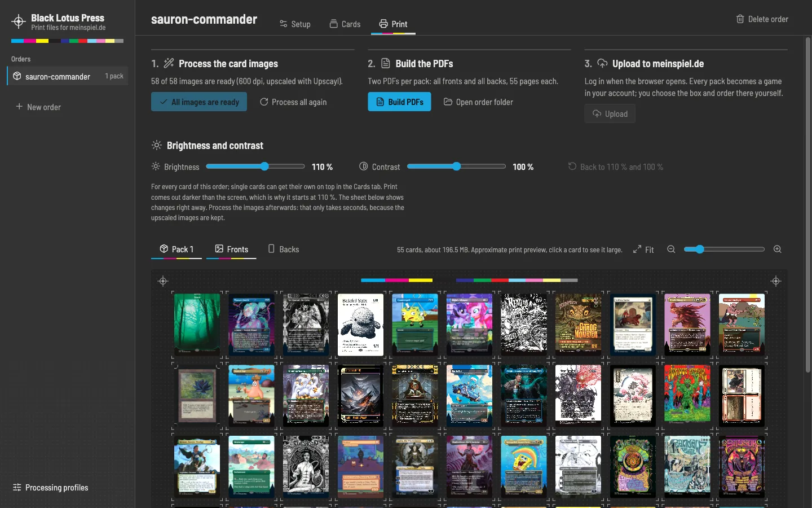This screenshot has width=812, height=508.
Task: Open the Black Lotus flower card thumbnail
Action: tap(197, 395)
